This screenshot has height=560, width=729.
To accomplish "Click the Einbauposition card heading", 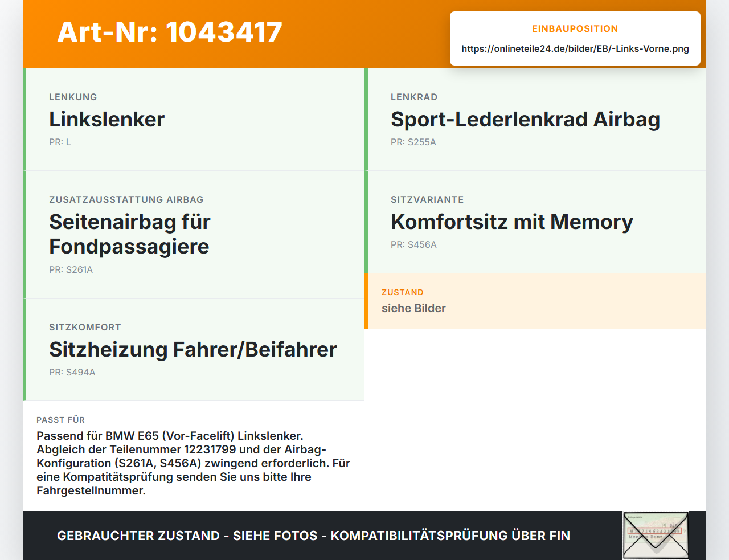I will pyautogui.click(x=575, y=28).
